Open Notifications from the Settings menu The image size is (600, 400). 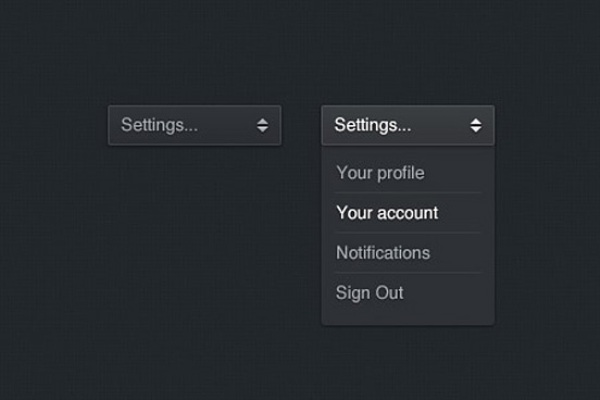click(383, 253)
